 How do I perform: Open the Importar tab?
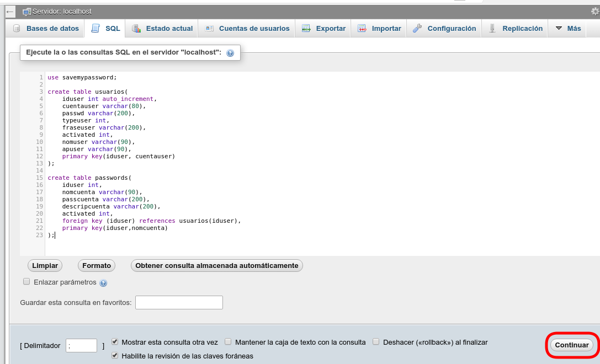(x=379, y=28)
